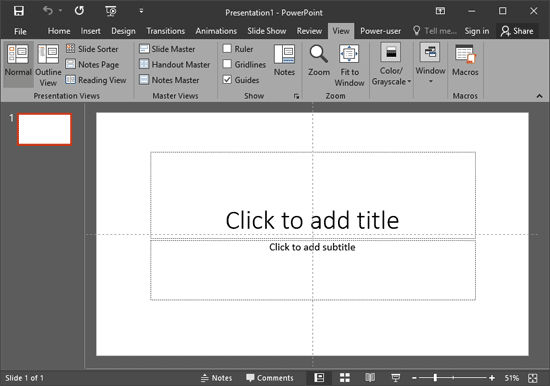
Task: Switch to Reading View in the ribbon
Action: pos(96,80)
